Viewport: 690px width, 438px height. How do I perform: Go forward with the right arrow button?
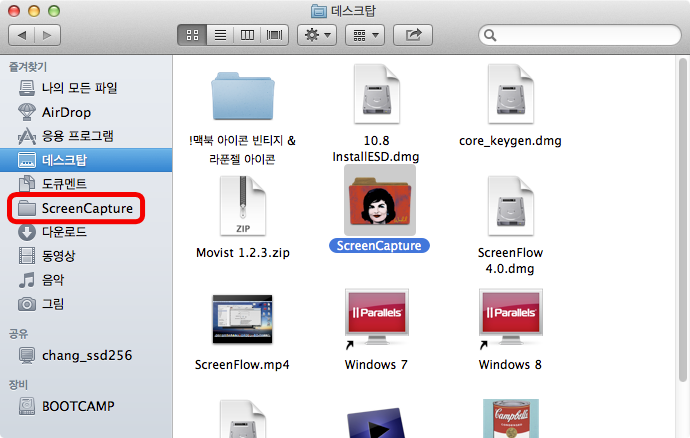pos(48,35)
